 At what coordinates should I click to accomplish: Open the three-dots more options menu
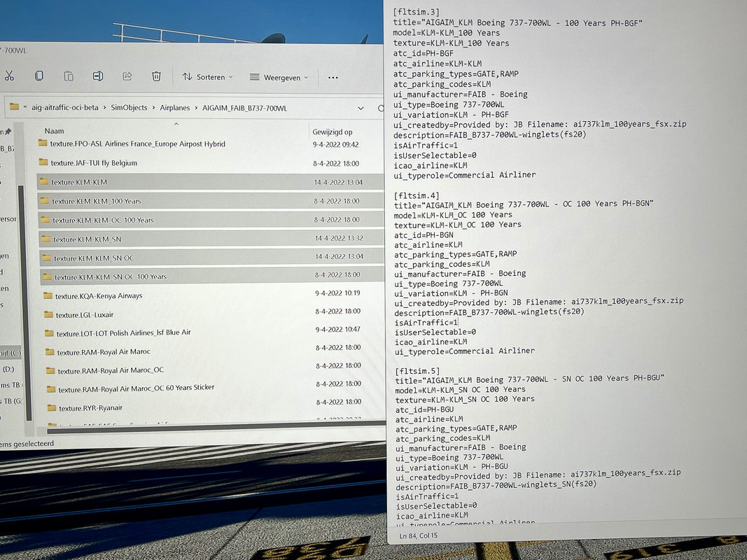click(333, 78)
